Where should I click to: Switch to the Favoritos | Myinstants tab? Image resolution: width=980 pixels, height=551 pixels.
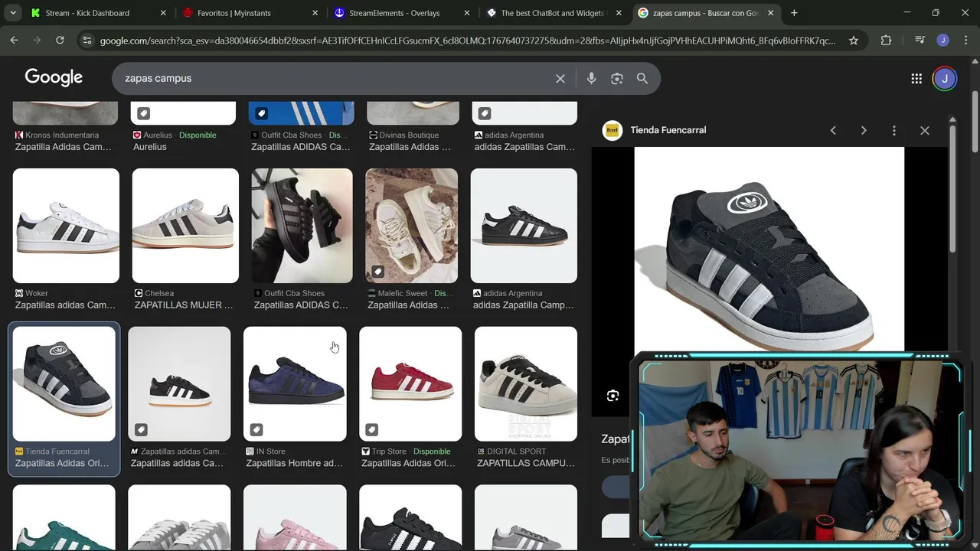(250, 13)
